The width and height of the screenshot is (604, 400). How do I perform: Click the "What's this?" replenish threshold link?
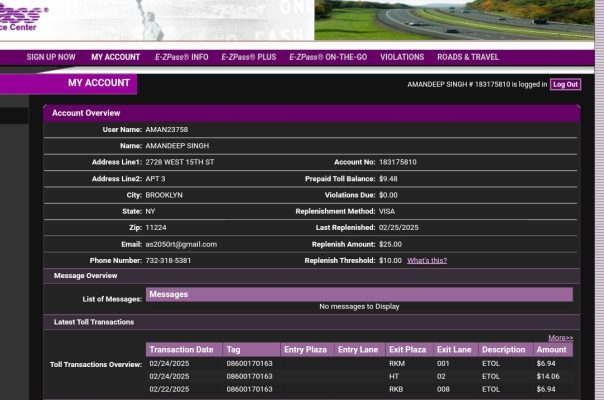(427, 260)
